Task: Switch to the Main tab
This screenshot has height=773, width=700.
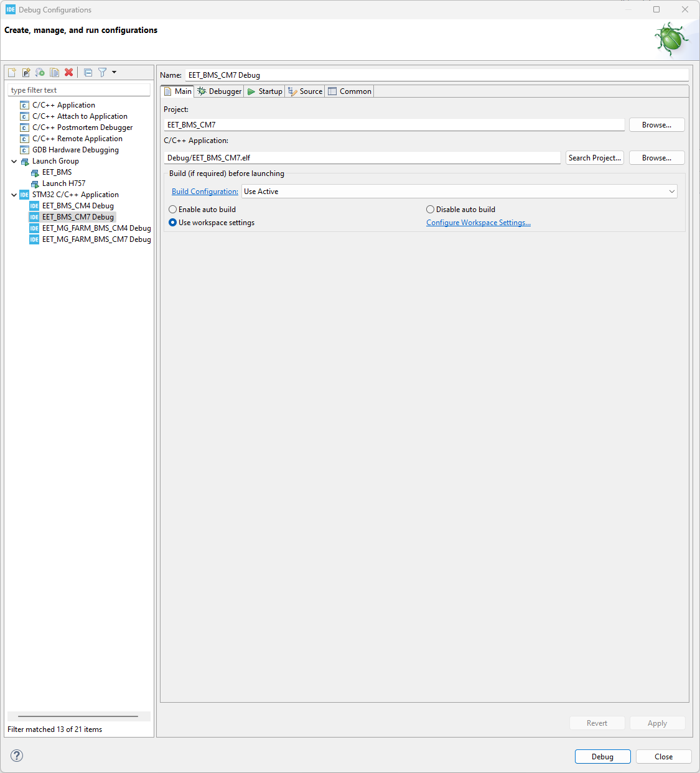Action: [x=178, y=91]
